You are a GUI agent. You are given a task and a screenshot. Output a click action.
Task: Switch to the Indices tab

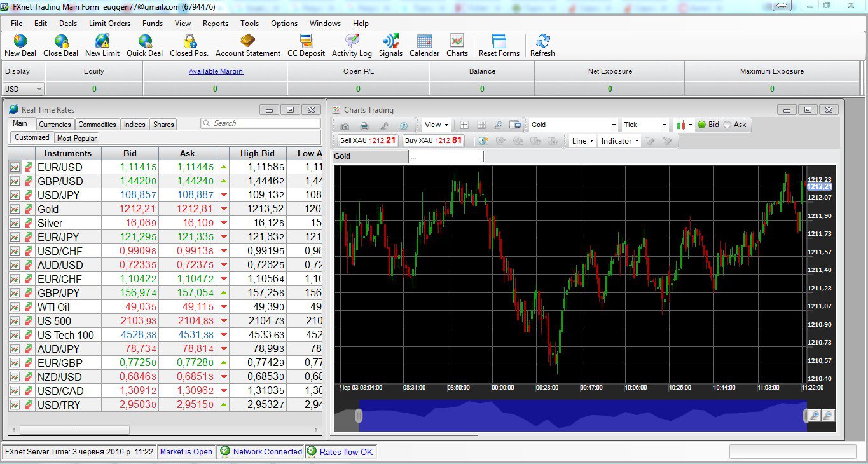pyautogui.click(x=134, y=125)
